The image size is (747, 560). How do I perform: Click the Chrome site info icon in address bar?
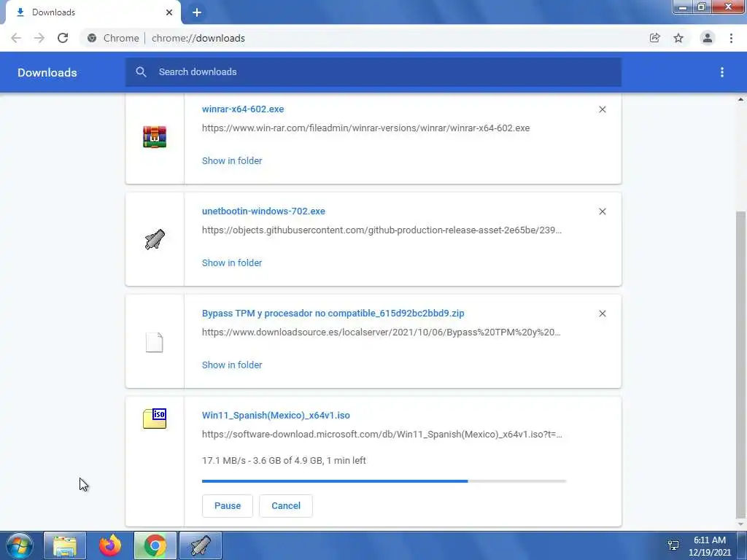click(x=92, y=38)
